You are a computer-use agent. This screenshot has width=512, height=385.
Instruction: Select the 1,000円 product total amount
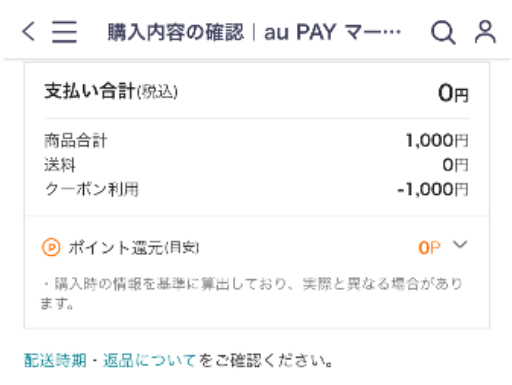tap(437, 140)
